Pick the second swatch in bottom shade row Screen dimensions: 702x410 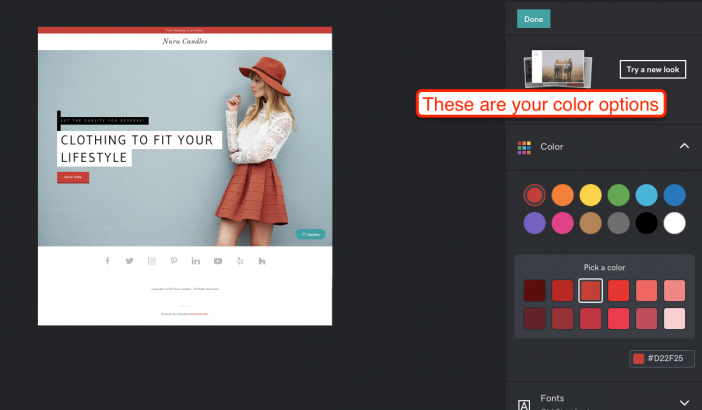point(562,318)
